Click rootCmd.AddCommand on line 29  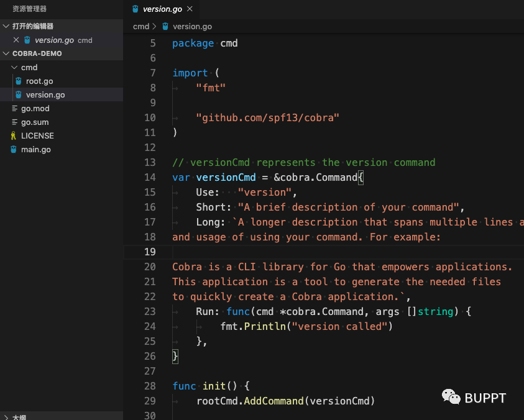pyautogui.click(x=250, y=401)
